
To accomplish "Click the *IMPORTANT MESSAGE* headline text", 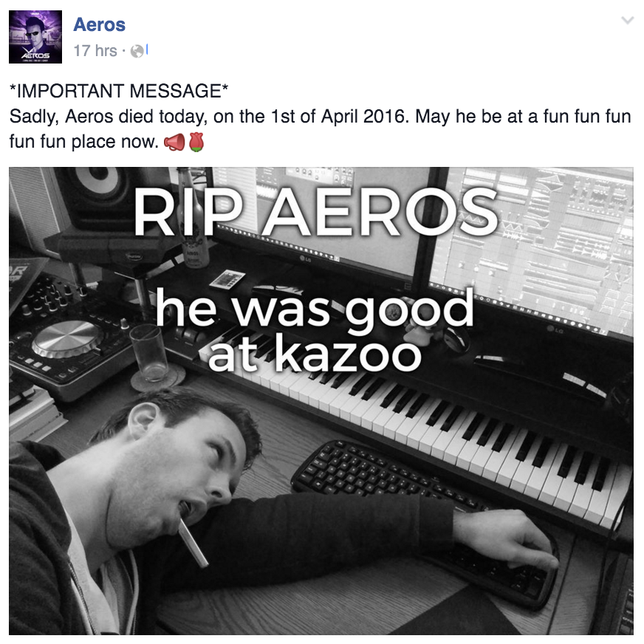I will tap(119, 91).
